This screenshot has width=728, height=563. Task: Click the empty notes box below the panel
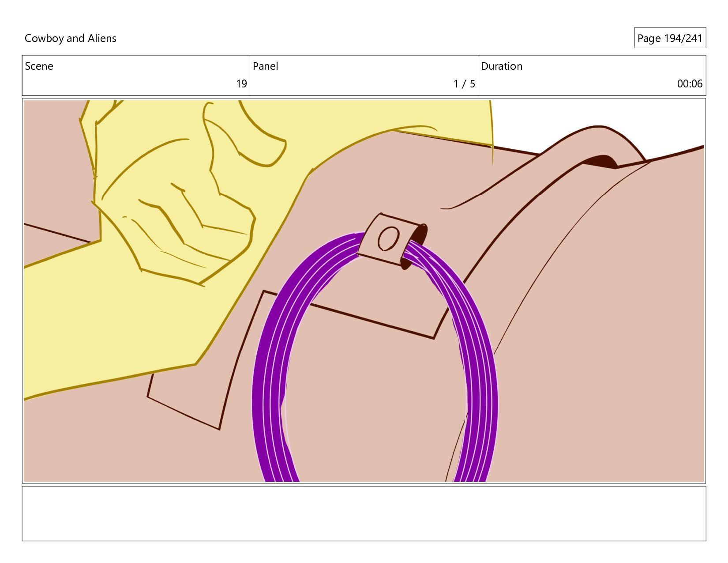click(364, 514)
